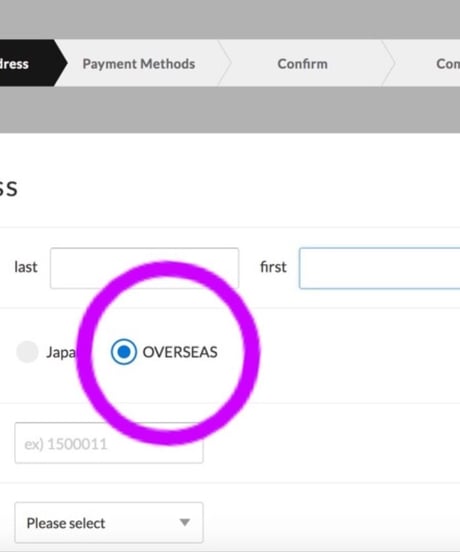Viewport: 460px width, 552px height.
Task: Click the 'last' field label
Action: (26, 267)
